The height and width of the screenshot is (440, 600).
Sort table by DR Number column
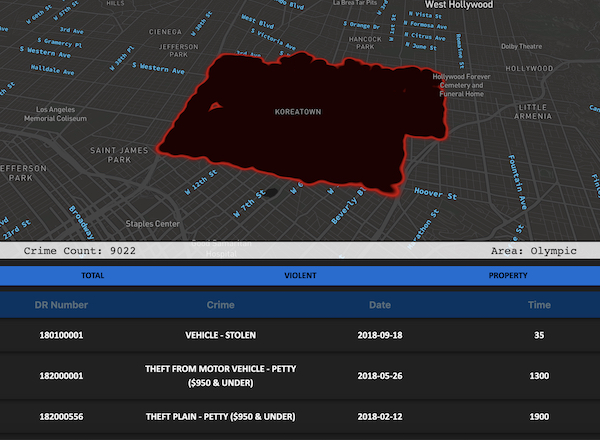click(62, 304)
